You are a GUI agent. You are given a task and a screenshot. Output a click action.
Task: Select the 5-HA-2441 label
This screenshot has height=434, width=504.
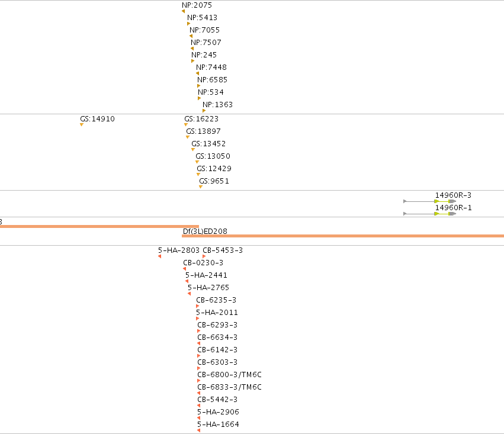206,275
